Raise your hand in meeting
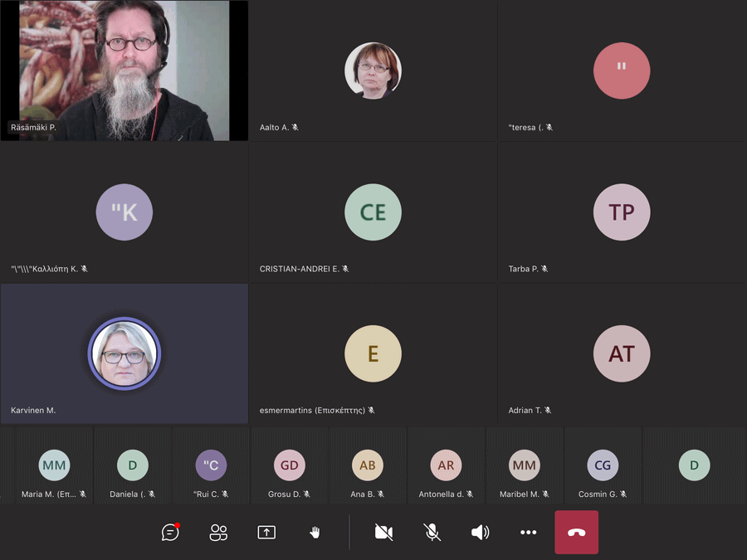The height and width of the screenshot is (560, 747). click(315, 533)
